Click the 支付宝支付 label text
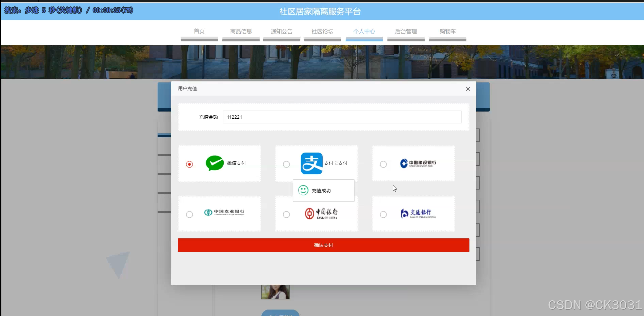 (x=336, y=163)
